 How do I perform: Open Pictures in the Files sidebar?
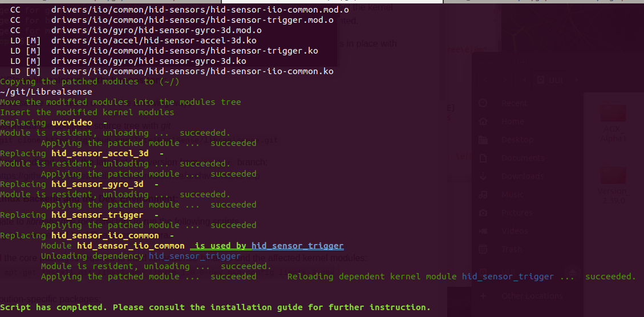coord(516,213)
